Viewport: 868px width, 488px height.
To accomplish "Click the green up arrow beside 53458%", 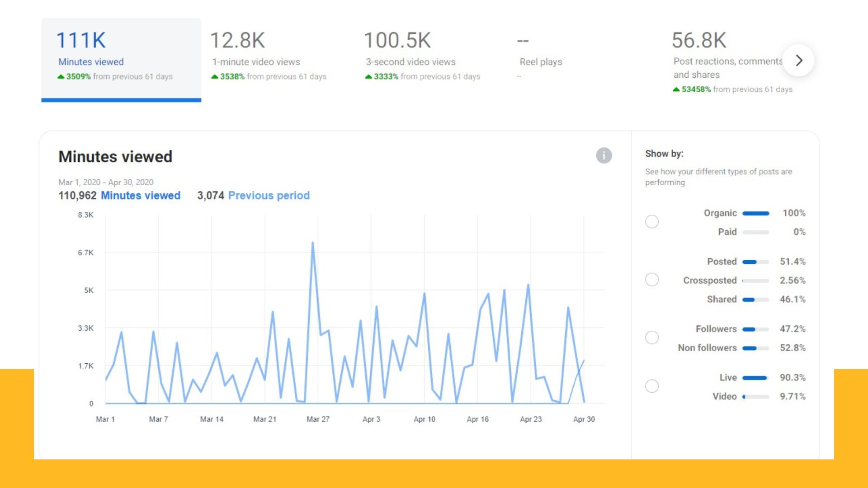I will (x=676, y=89).
